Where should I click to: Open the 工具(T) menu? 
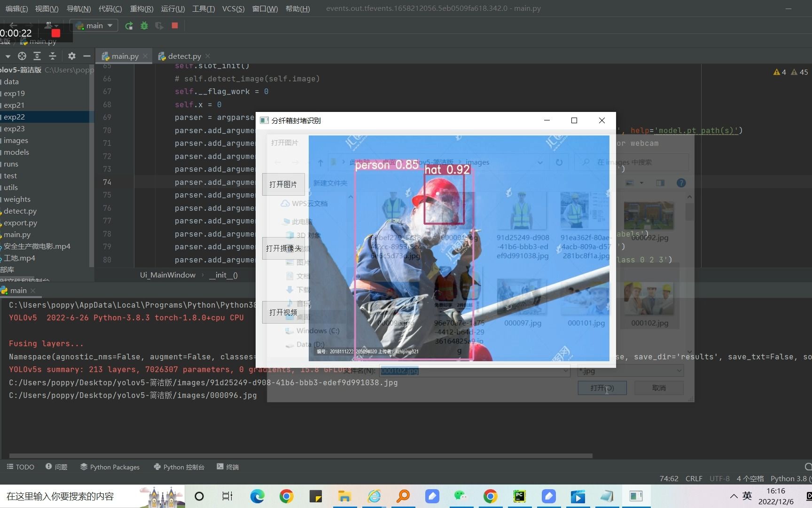[x=203, y=8]
